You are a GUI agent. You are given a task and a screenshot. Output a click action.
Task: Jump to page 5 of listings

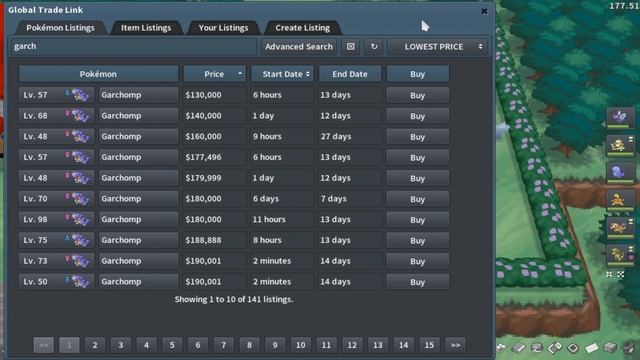point(172,345)
